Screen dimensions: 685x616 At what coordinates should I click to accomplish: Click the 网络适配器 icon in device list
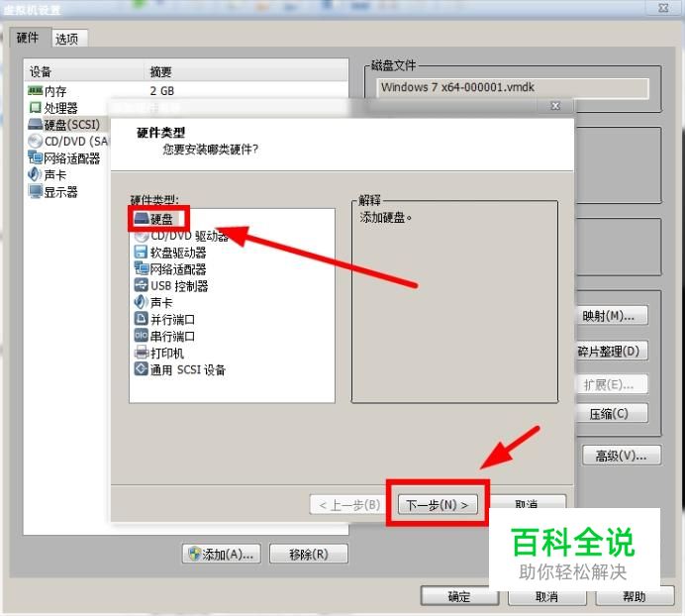(35, 157)
